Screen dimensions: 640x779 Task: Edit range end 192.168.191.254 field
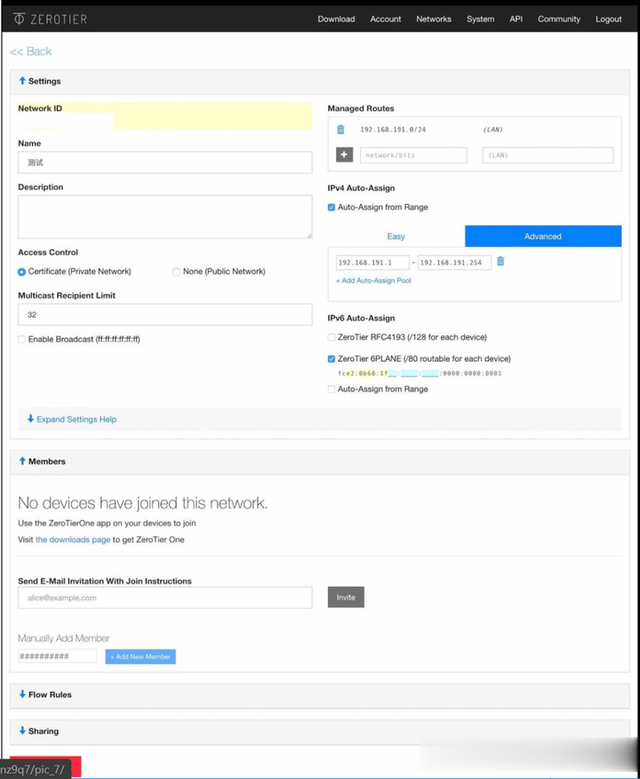(454, 262)
